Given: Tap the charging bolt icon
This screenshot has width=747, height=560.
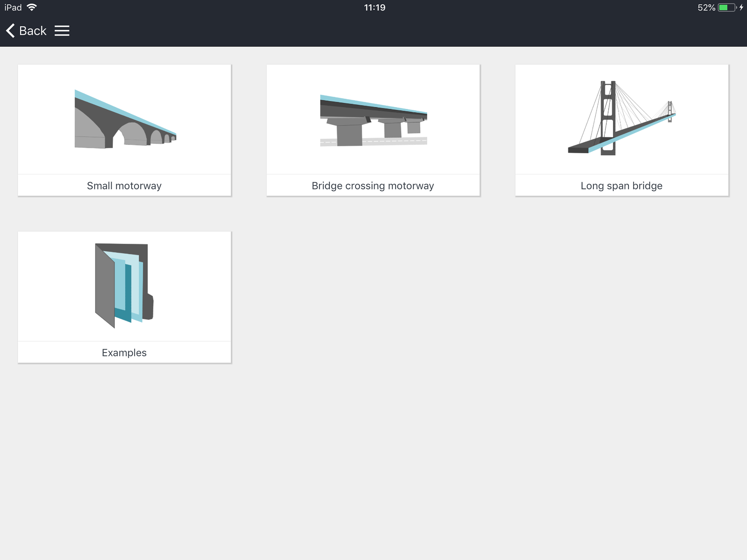Looking at the screenshot, I should tap(741, 7).
